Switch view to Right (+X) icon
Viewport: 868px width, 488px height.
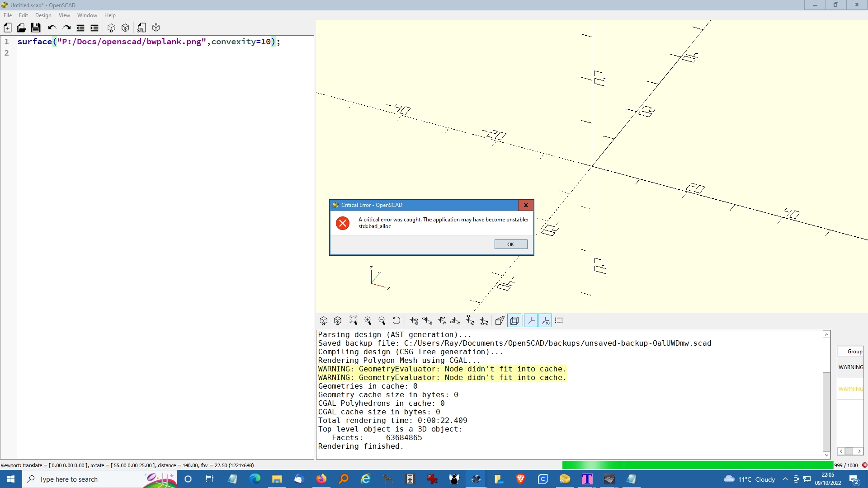point(414,321)
